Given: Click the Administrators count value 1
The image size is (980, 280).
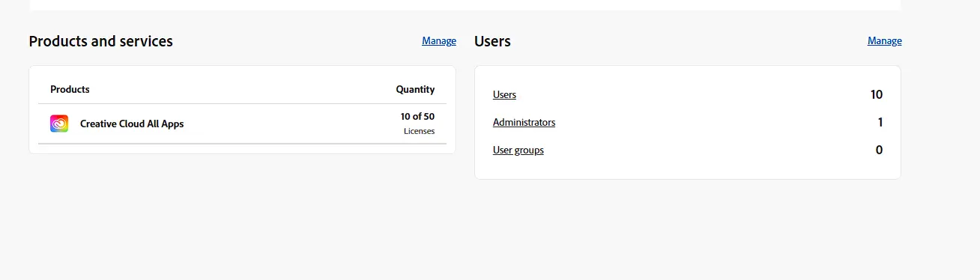Looking at the screenshot, I should [x=880, y=122].
